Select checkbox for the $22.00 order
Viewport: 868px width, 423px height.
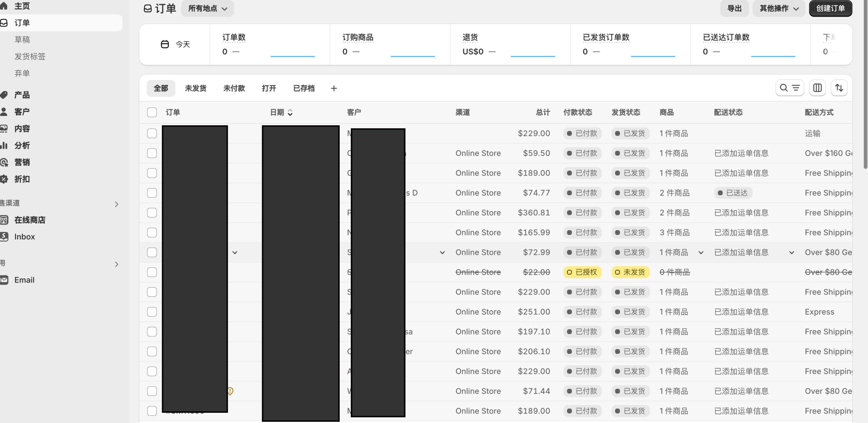pyautogui.click(x=152, y=272)
